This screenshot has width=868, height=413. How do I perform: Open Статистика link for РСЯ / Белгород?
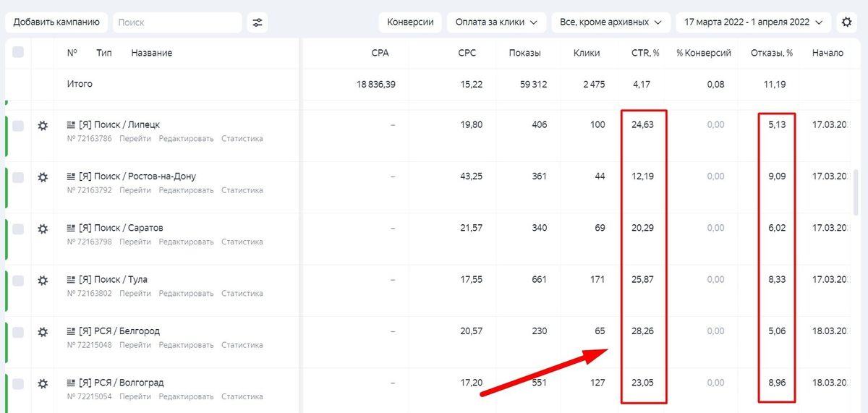coord(242,345)
